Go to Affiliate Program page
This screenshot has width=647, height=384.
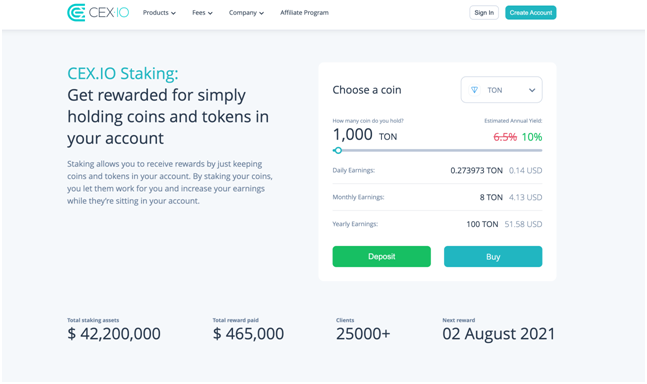[305, 13]
